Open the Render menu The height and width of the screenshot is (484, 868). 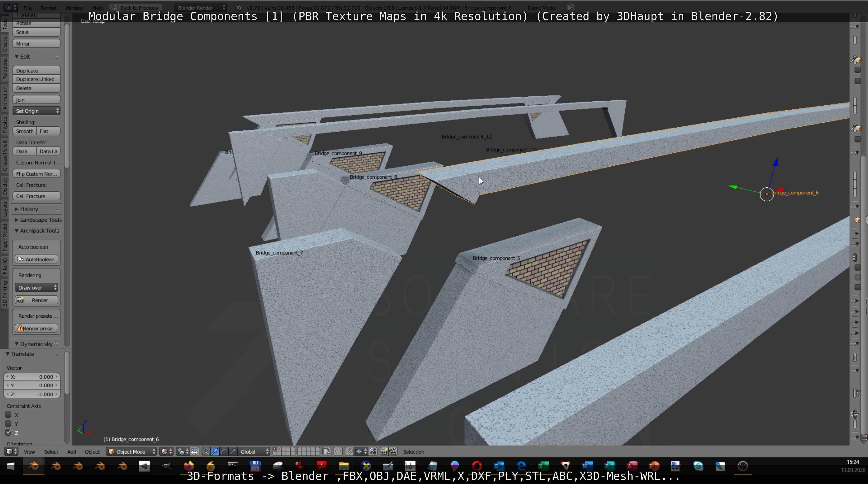point(48,8)
